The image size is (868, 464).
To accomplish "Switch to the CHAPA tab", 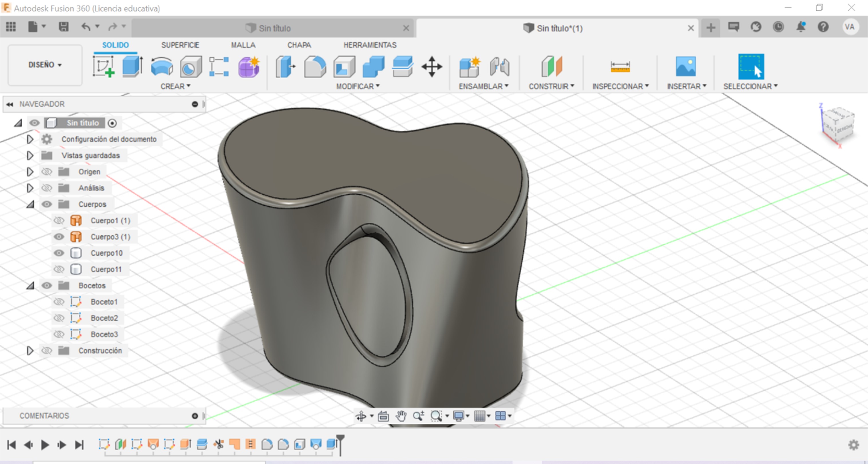I will pyautogui.click(x=299, y=45).
